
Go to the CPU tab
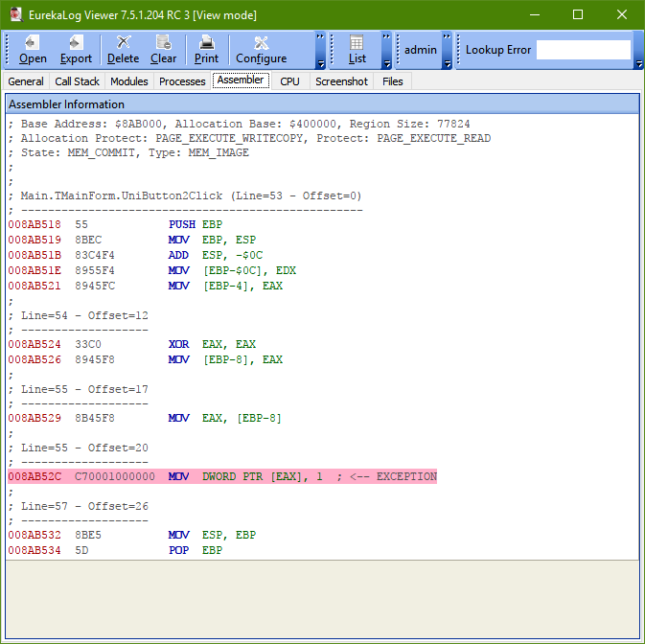pyautogui.click(x=289, y=81)
